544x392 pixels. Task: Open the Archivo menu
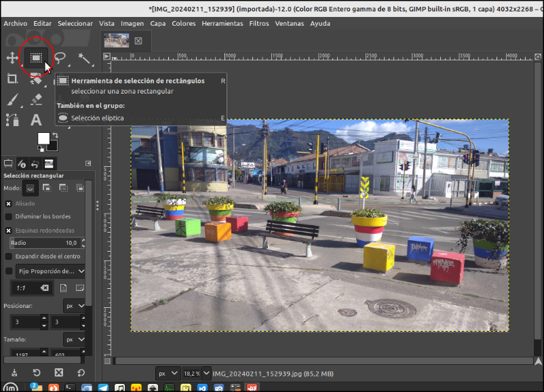16,24
